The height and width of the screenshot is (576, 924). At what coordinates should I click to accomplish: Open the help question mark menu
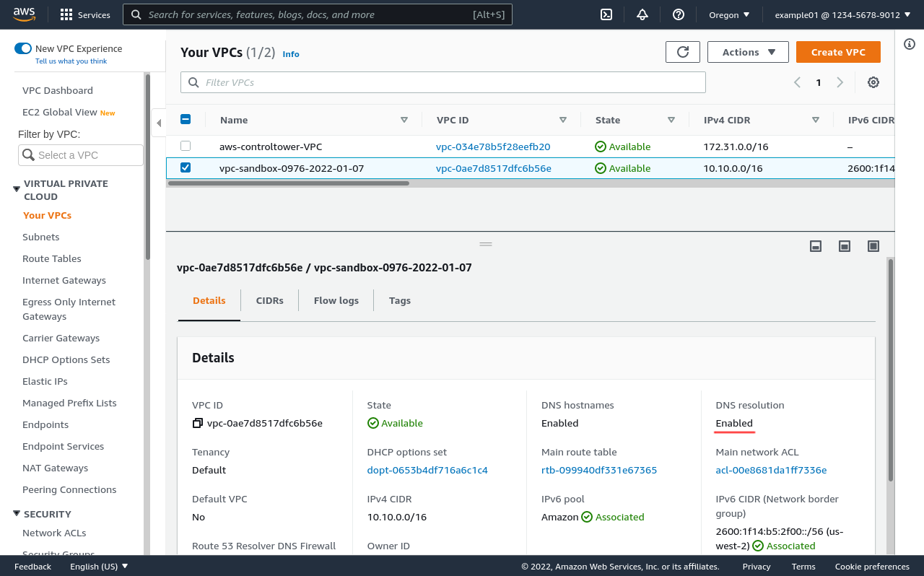click(678, 14)
